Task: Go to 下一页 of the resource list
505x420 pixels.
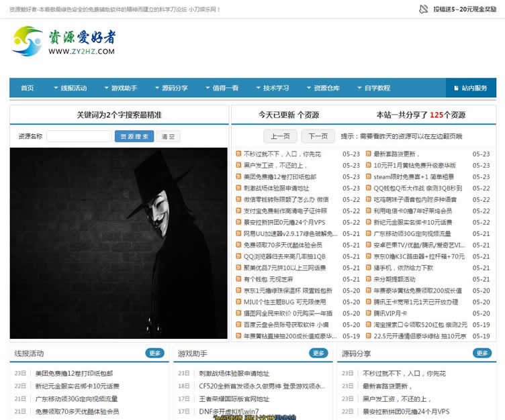Action: click(318, 136)
